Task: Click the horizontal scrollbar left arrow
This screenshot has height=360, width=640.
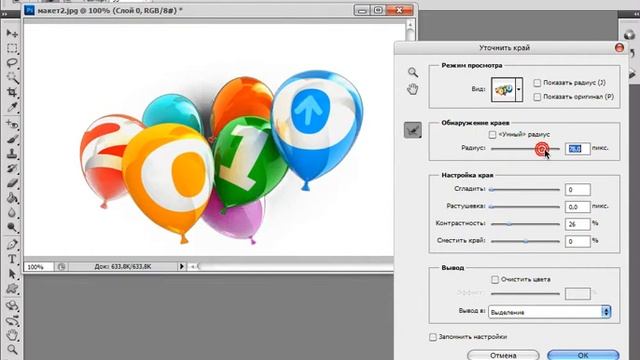Action: 192,267
